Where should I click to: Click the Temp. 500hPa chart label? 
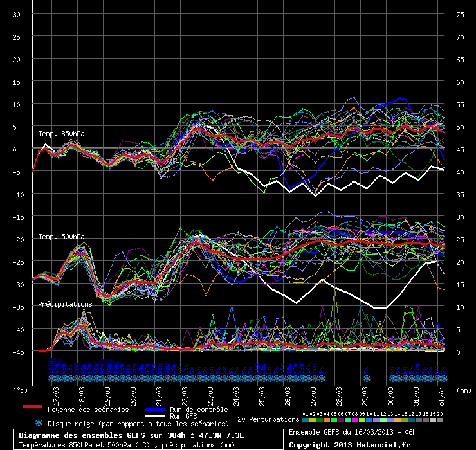[61, 237]
